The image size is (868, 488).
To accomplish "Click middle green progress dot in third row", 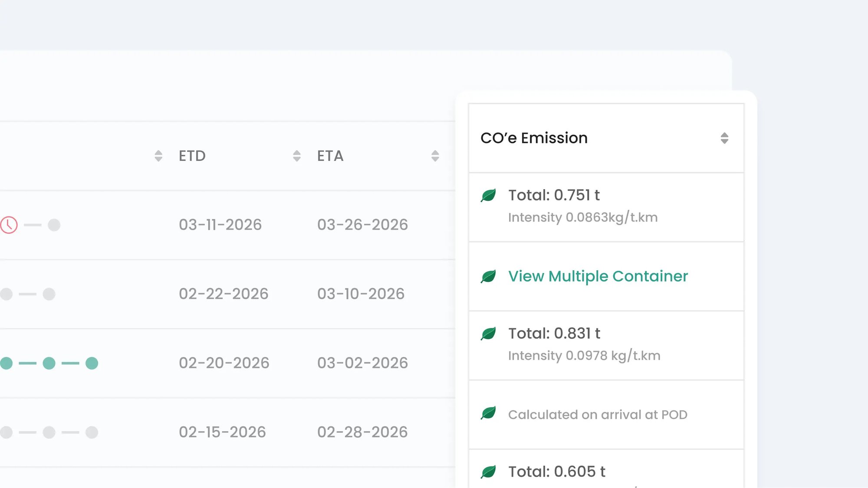I will pos(49,363).
